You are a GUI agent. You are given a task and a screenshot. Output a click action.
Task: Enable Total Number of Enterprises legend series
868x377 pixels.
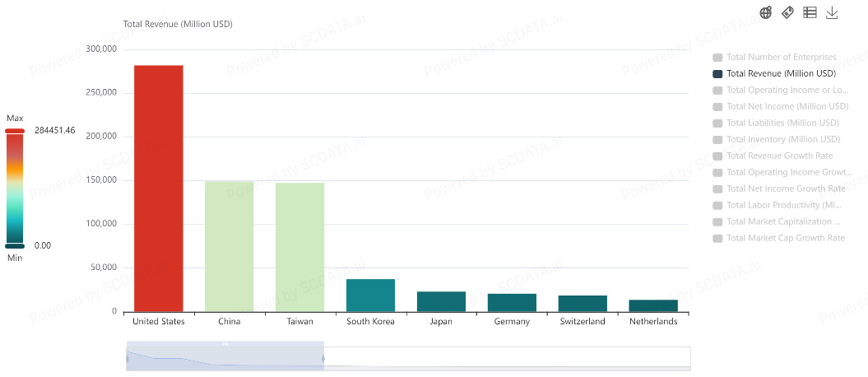[781, 58]
